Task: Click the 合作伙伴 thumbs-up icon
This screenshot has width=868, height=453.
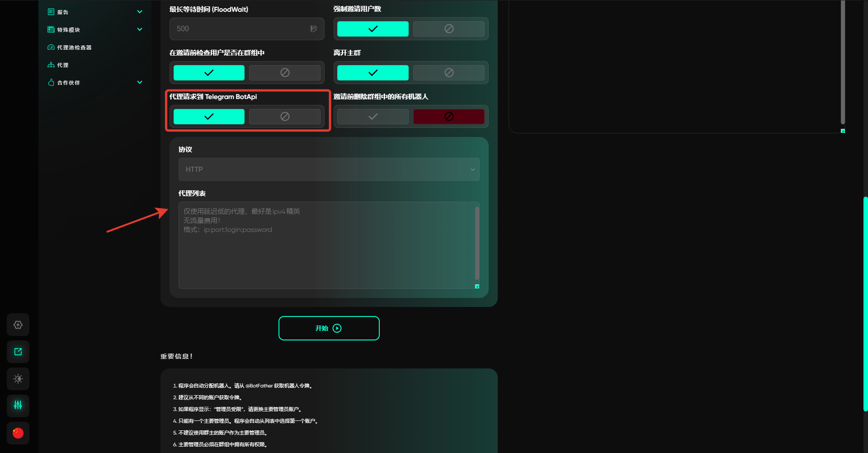Action: point(51,83)
